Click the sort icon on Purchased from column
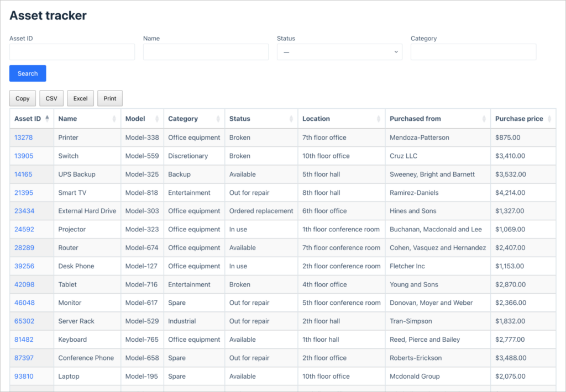The height and width of the screenshot is (392, 566). pos(483,118)
